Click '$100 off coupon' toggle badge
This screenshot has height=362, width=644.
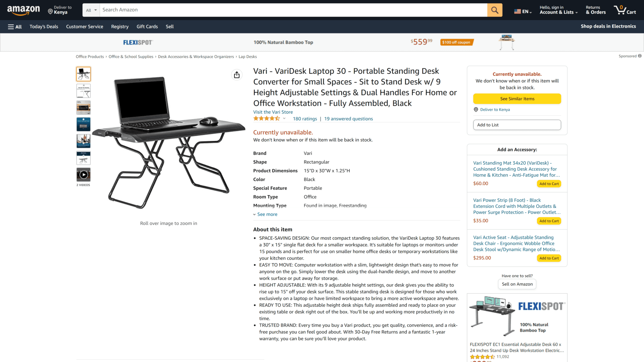tap(458, 42)
